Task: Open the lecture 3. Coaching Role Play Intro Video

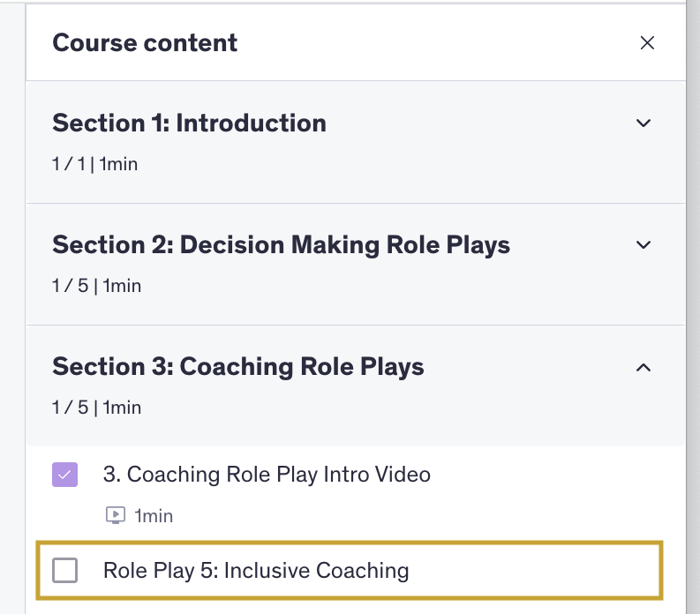Action: click(x=267, y=475)
